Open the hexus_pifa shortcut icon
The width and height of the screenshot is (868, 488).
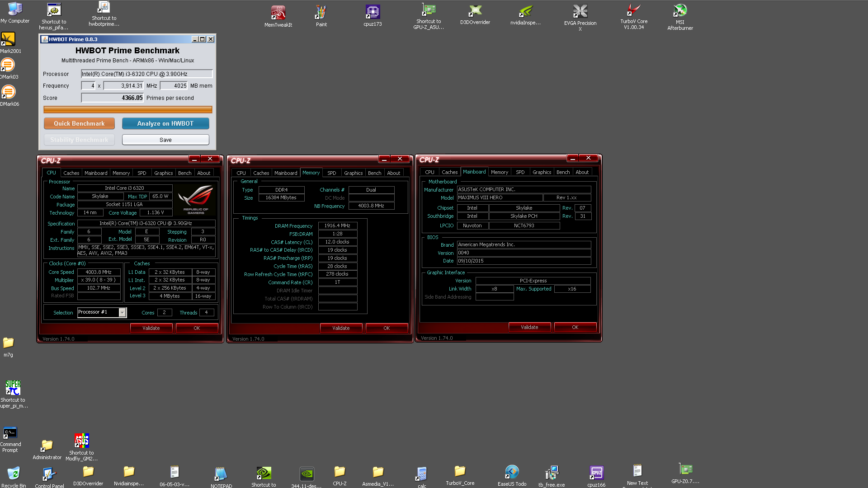(54, 16)
